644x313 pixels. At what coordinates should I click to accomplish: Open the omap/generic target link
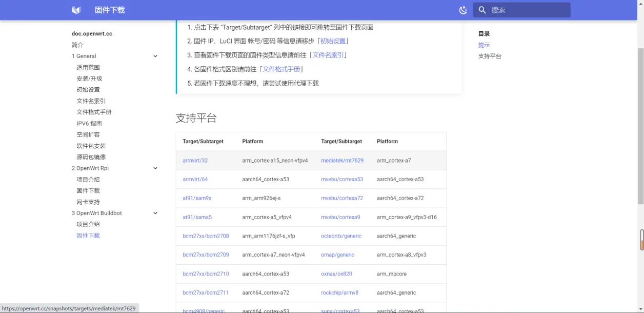[337, 255]
